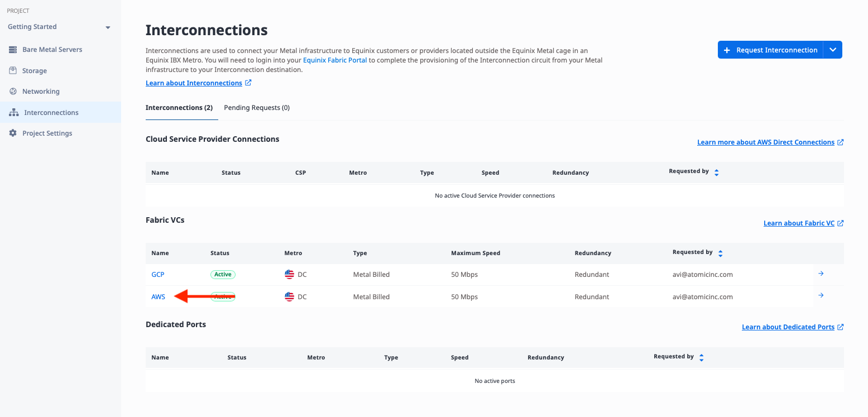Open Networking in sidebar
The image size is (868, 417).
tap(41, 92)
